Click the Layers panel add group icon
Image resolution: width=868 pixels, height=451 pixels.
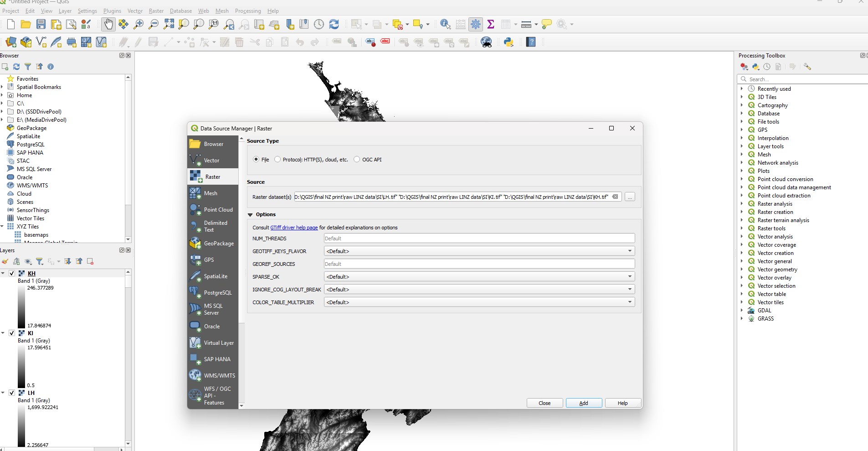tap(16, 261)
